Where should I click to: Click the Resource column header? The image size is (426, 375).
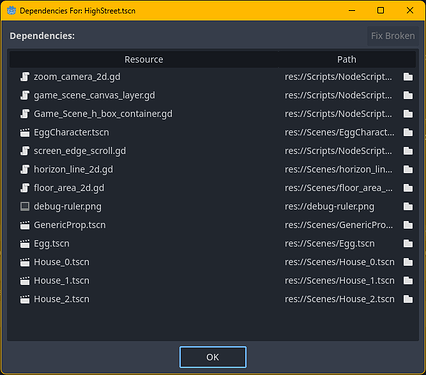pyautogui.click(x=144, y=60)
